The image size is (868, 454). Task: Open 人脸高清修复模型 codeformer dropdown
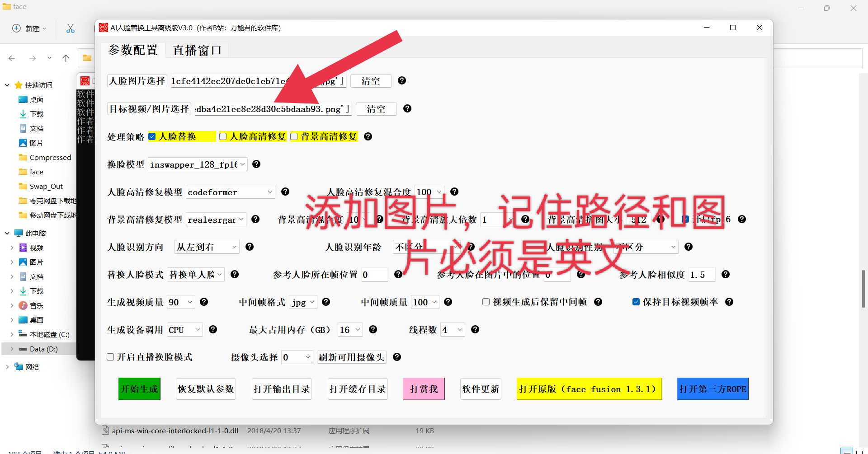231,192
